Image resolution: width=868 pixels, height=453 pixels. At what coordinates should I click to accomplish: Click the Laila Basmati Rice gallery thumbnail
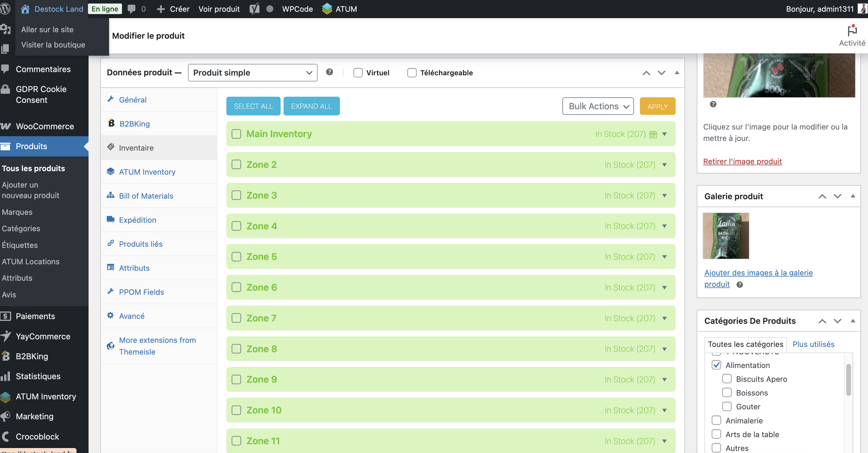point(725,236)
